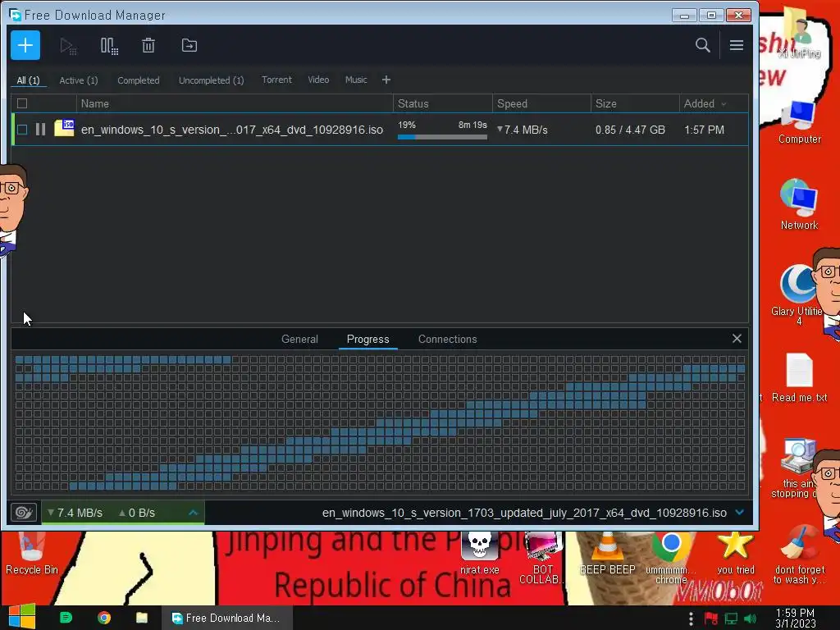The height and width of the screenshot is (630, 840).
Task: Close the download details panel
Action: pos(737,339)
